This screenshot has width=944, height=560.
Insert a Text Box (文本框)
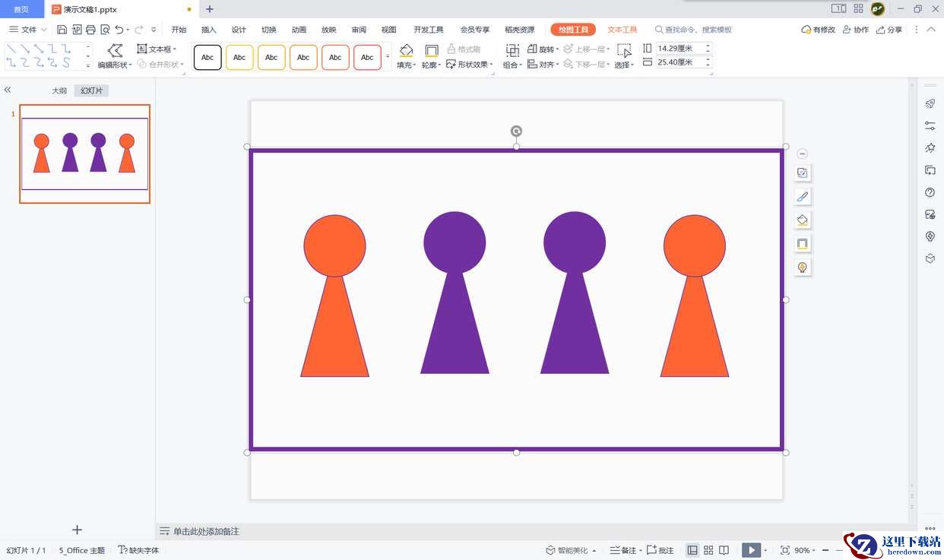156,49
